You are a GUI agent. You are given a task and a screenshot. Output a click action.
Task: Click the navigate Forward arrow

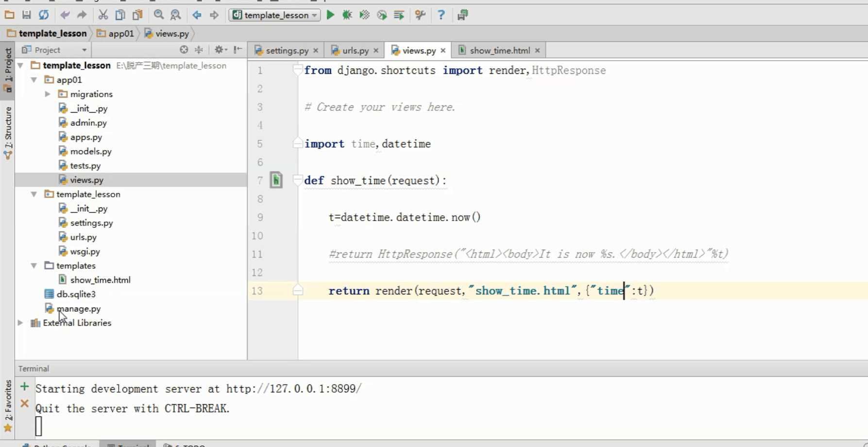[214, 15]
